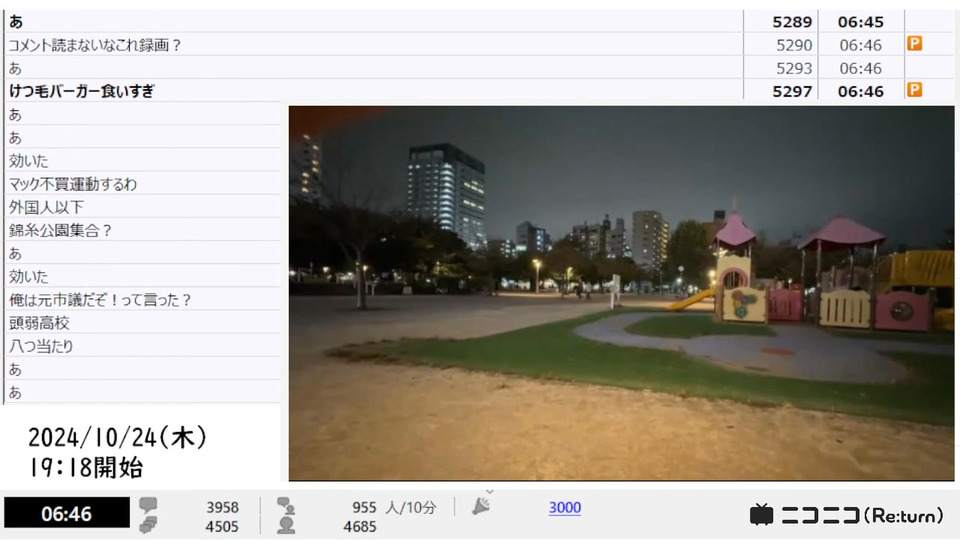Click comment number 5290
This screenshot has height=540, width=960.
tap(794, 45)
